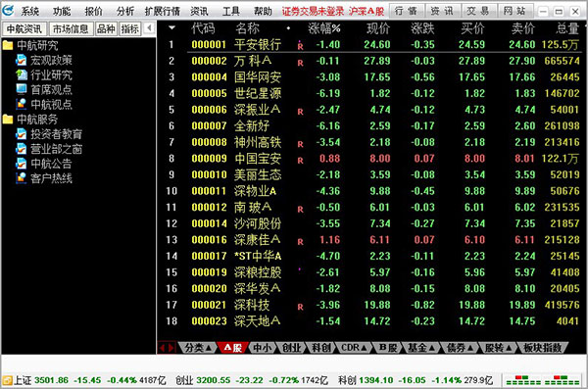The width and height of the screenshot is (588, 389).
Task: Open the 分析 menu
Action: (x=125, y=11)
